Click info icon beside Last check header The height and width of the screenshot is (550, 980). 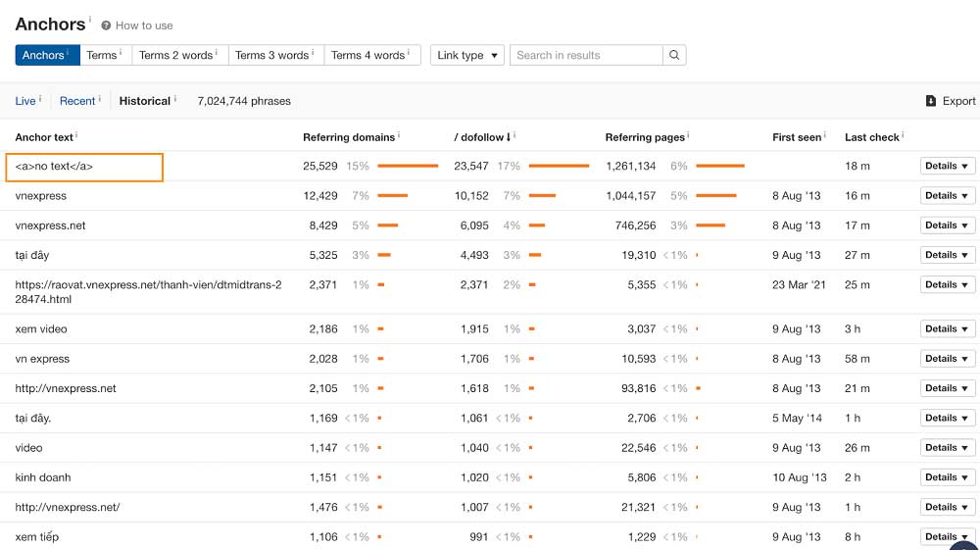[x=903, y=135]
